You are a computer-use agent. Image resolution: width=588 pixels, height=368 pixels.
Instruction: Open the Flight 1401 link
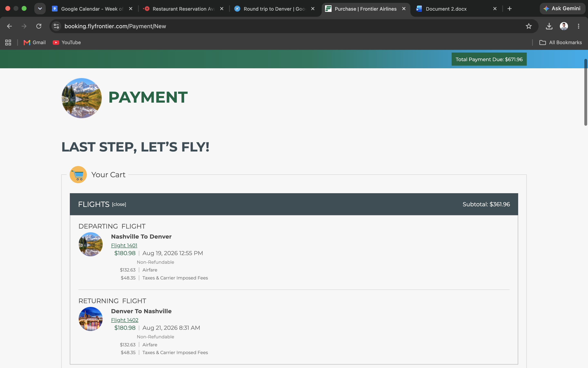(x=124, y=245)
